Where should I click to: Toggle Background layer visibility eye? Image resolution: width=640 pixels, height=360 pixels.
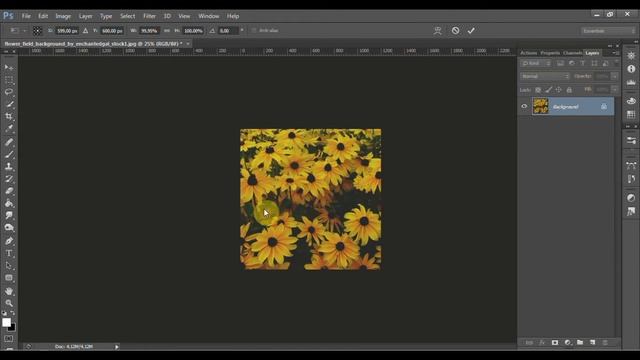pos(524,107)
